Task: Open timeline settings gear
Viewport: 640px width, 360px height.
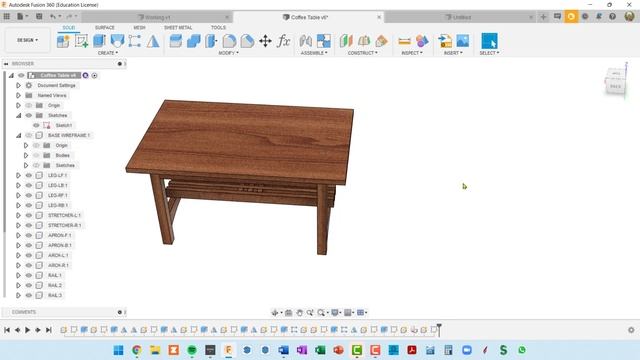Action: click(631, 330)
